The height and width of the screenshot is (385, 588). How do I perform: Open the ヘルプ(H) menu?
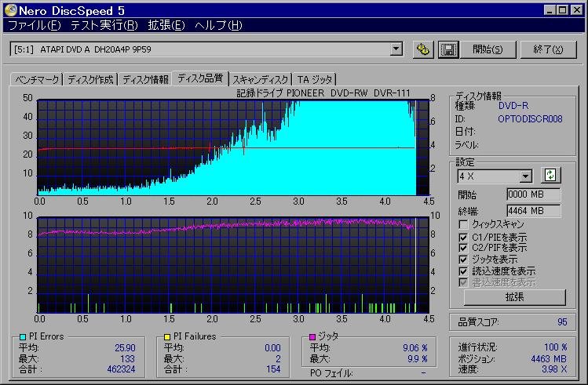coord(218,25)
